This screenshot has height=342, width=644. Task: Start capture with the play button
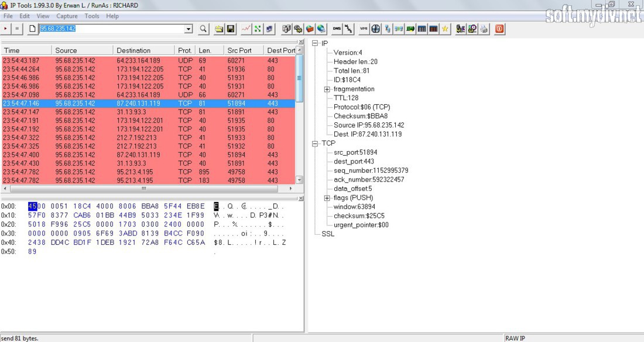[6, 29]
